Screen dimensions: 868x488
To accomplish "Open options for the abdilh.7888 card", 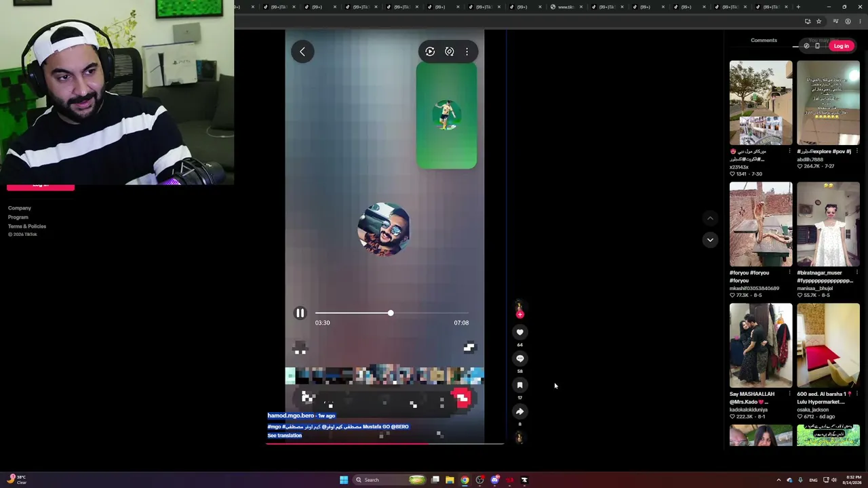I will 856,151.
